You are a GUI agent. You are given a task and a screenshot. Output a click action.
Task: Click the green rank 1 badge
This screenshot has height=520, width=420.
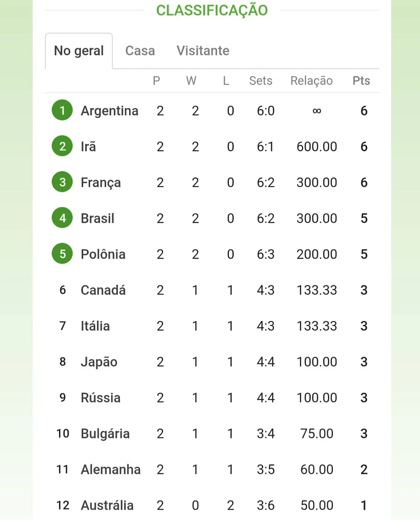point(62,110)
